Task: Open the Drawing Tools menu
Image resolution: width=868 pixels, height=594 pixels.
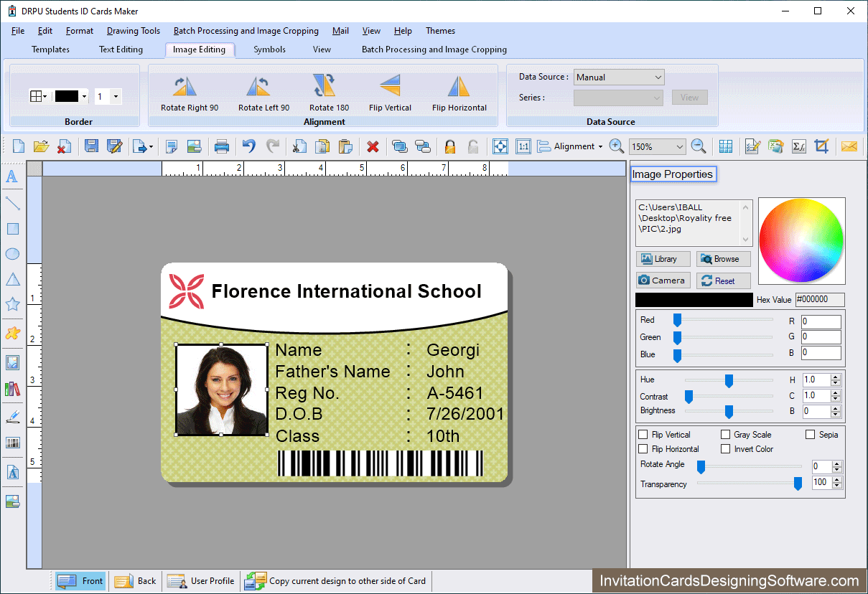Action: pyautogui.click(x=133, y=31)
